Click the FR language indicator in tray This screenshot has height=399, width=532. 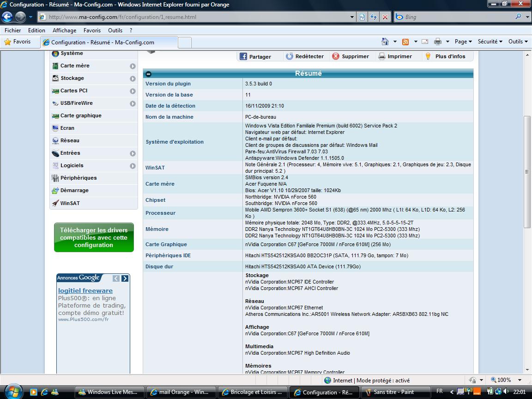pos(439,392)
